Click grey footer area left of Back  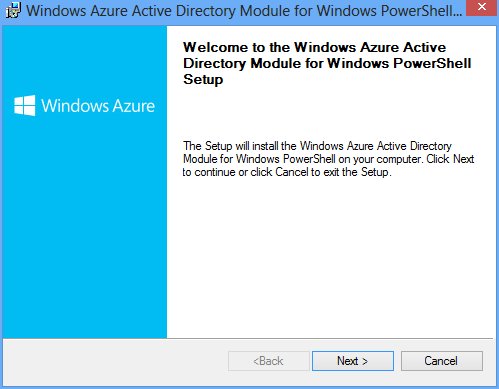pos(115,362)
